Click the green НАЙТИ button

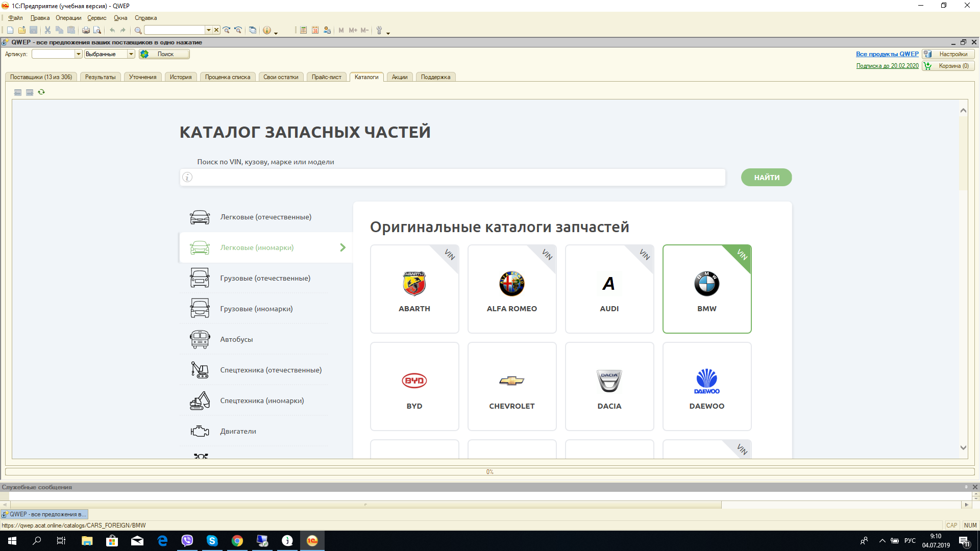767,178
